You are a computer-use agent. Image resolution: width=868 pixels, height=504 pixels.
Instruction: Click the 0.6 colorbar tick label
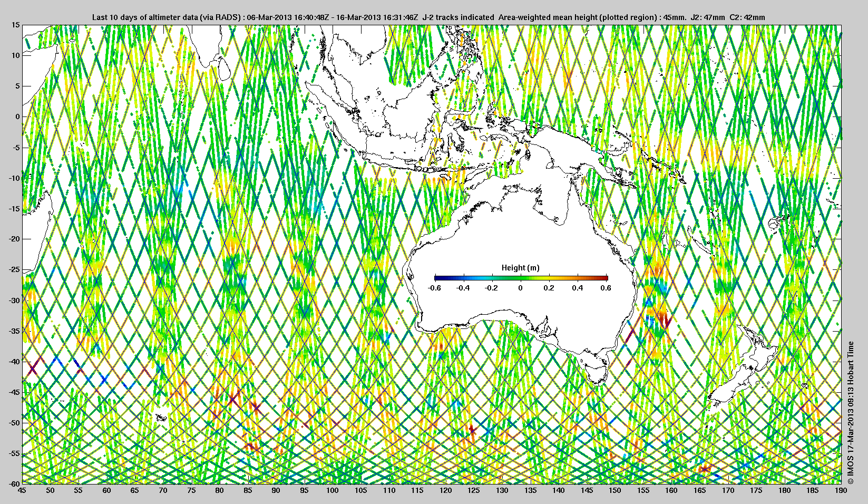606,288
